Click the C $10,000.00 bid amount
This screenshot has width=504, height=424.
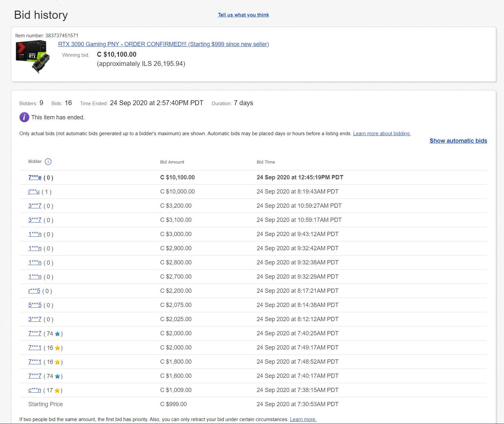(177, 192)
